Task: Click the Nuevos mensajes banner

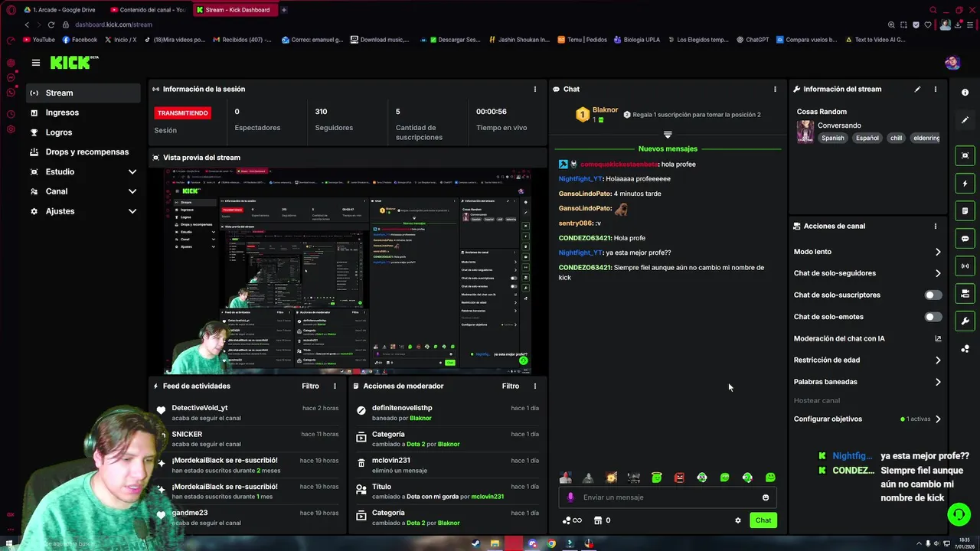Action: coord(668,149)
